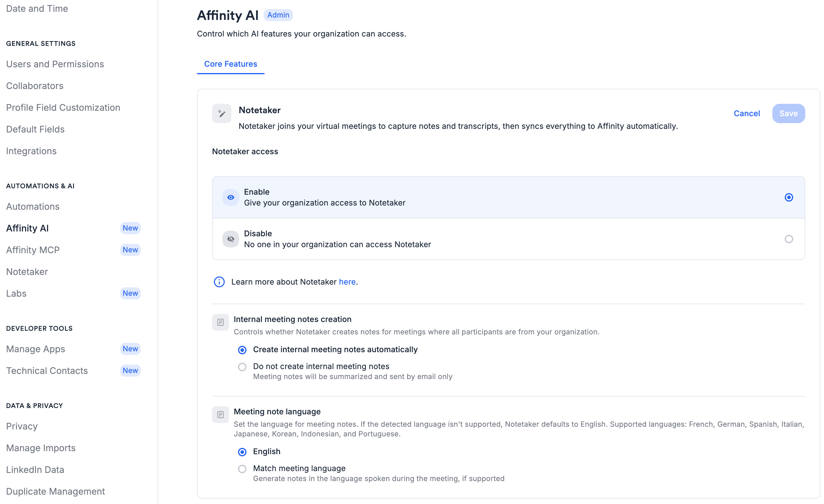This screenshot has height=504, width=824.
Task: Open Duplicate Management settings
Action: point(56,491)
